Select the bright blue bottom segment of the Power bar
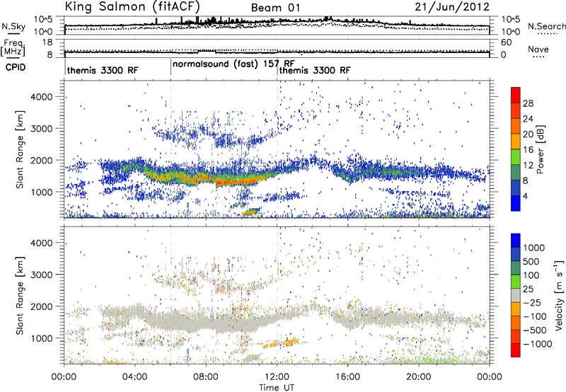The image size is (566, 392). pos(516,204)
